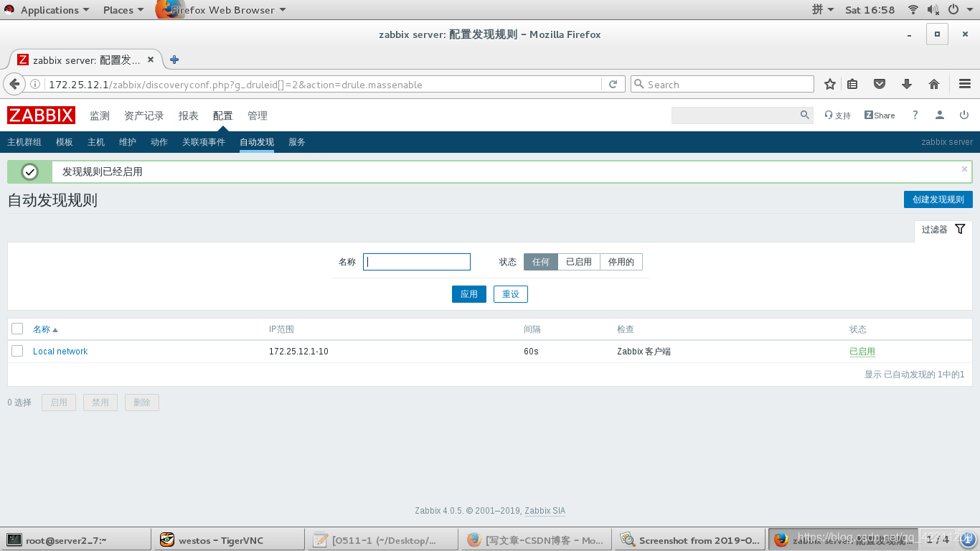Click the Firefox reload page icon
The width and height of the screenshot is (980, 551).
[x=613, y=84]
